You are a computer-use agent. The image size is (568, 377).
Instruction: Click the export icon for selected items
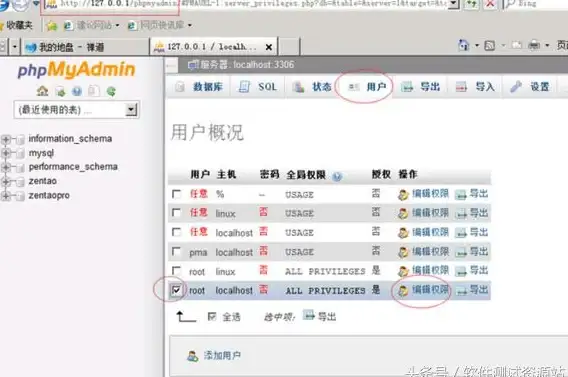tap(309, 315)
